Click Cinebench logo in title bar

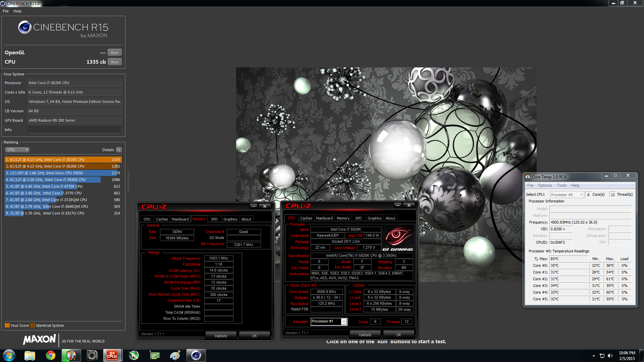(3, 3)
